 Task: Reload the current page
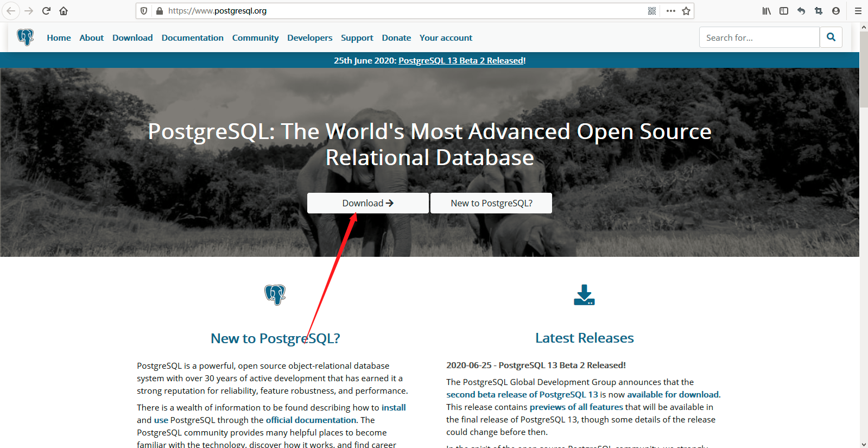coord(47,11)
